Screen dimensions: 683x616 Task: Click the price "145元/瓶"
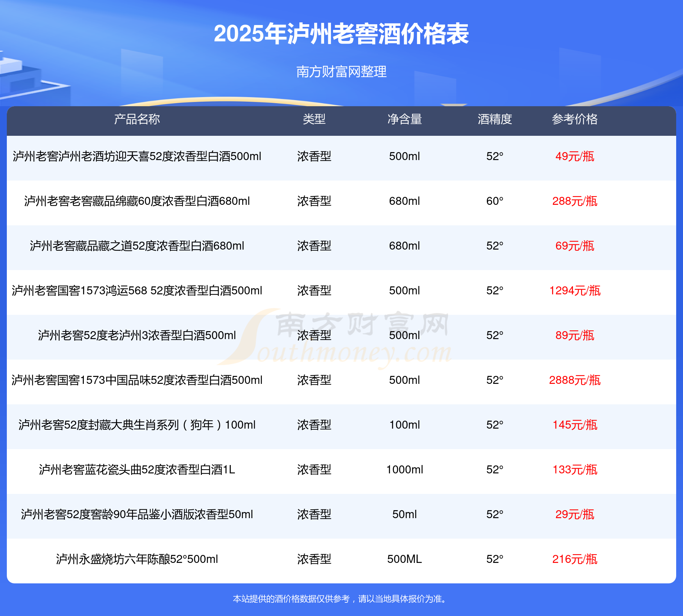click(575, 425)
